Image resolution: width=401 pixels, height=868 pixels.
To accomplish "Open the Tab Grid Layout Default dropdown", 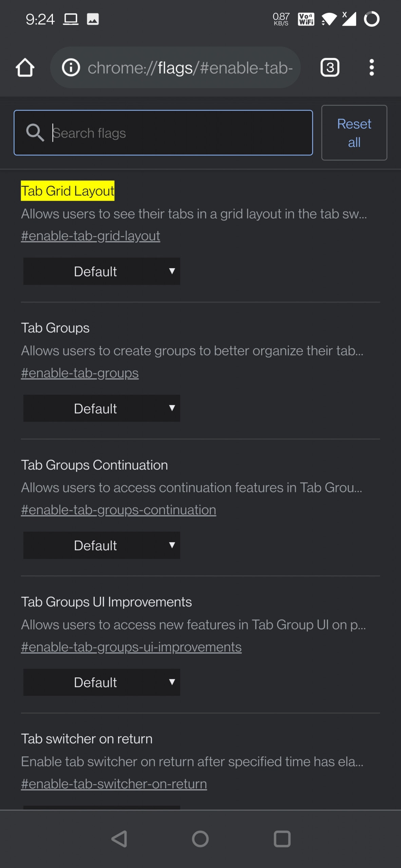I will pyautogui.click(x=101, y=271).
